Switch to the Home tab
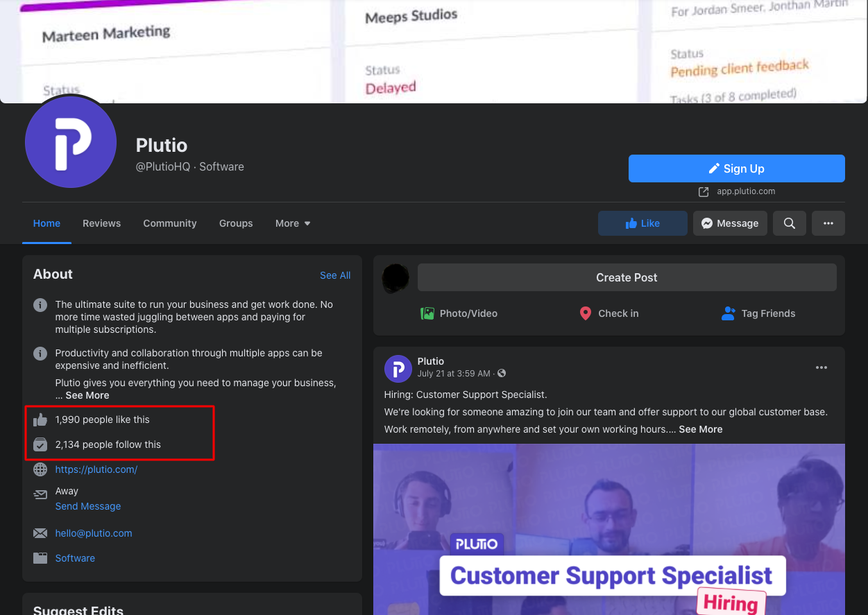 (46, 223)
